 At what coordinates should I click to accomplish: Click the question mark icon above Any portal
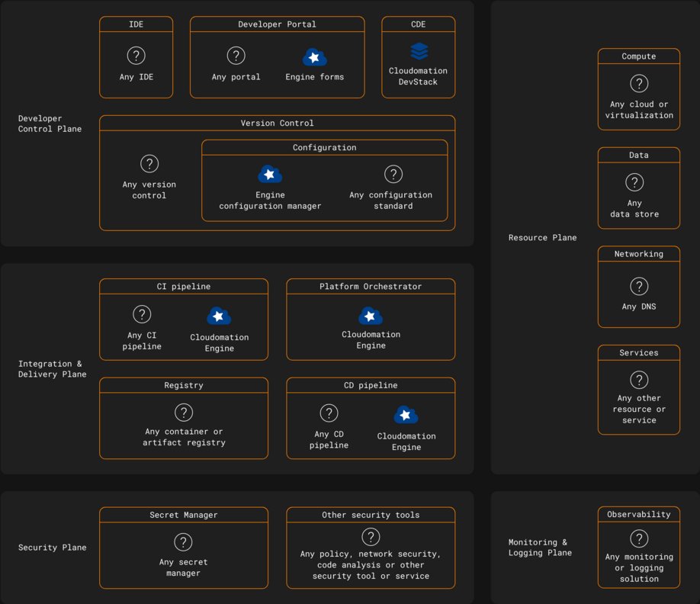click(x=236, y=56)
